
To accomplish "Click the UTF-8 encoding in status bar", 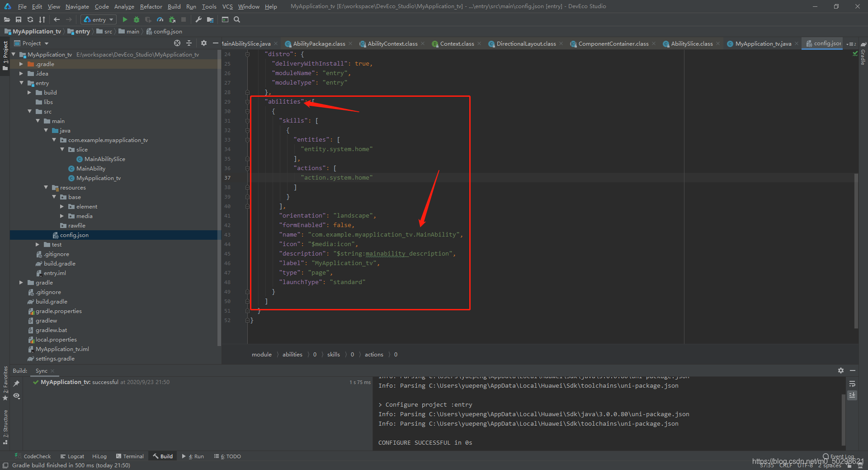I will click(805, 465).
